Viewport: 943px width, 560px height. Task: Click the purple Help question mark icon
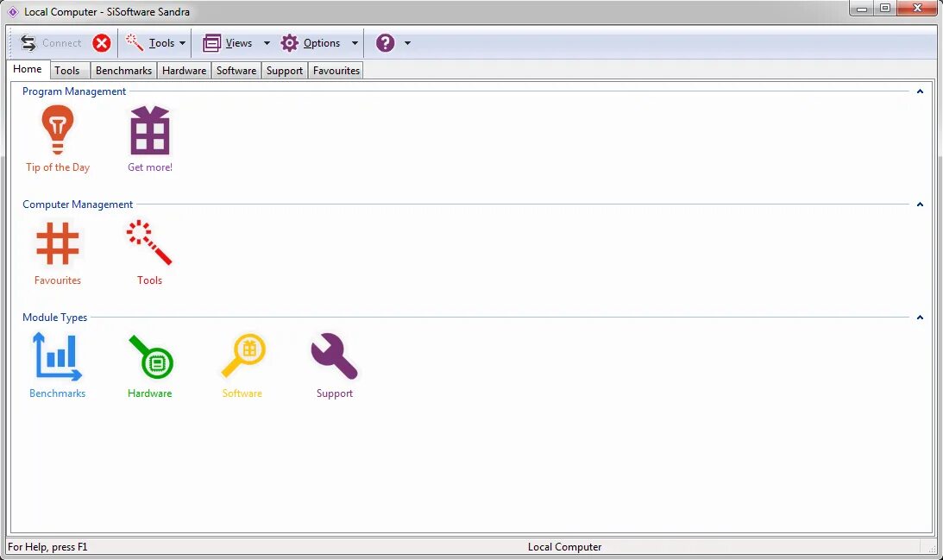[x=385, y=42]
